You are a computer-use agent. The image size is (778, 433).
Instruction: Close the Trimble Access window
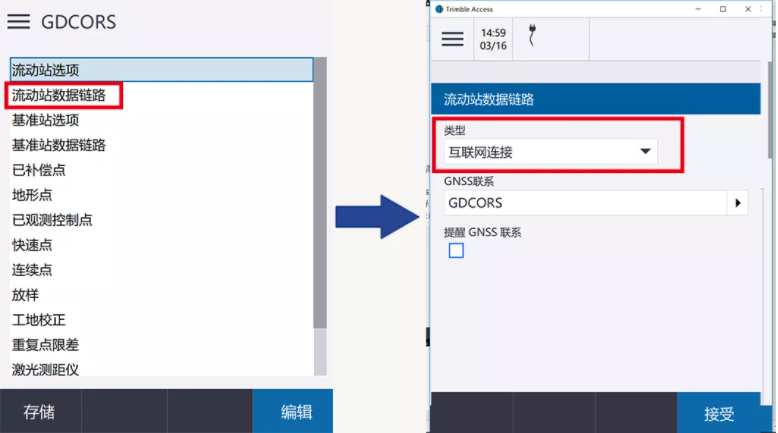[749, 9]
